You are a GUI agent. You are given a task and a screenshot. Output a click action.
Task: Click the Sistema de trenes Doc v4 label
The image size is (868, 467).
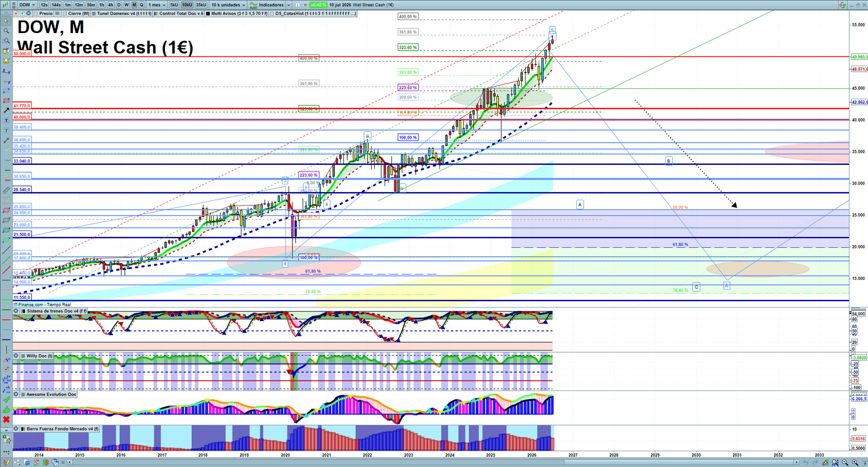pos(56,311)
